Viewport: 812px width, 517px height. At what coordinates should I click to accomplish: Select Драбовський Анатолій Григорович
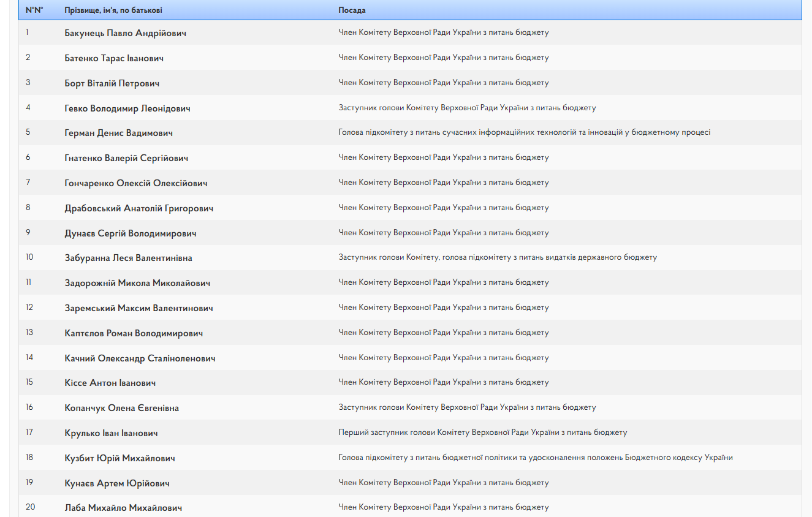138,208
